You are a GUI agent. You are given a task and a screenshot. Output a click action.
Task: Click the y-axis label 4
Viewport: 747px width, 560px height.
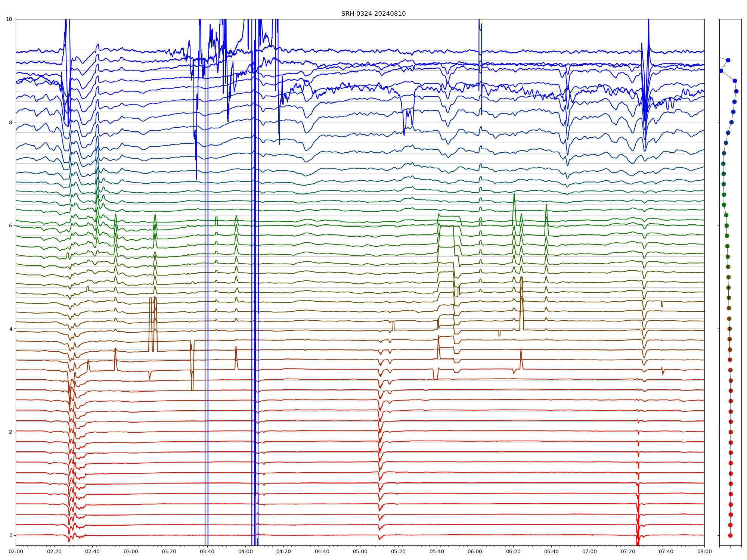10,329
